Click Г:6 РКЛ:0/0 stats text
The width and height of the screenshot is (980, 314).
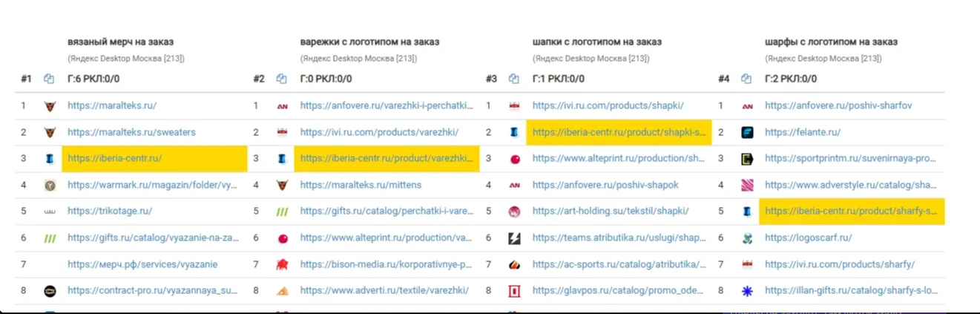[x=93, y=79]
